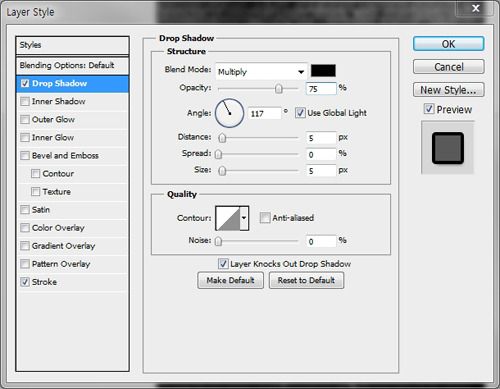Toggle the Preview checkbox

(x=429, y=109)
